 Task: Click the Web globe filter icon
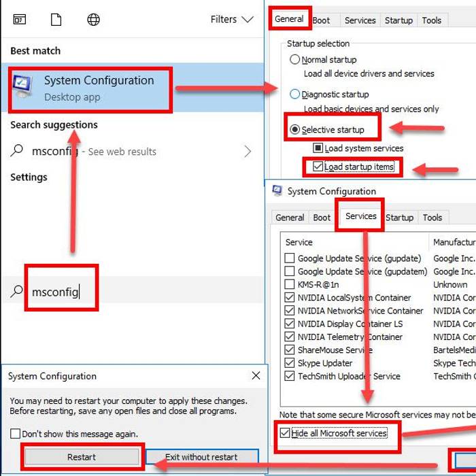[93, 20]
